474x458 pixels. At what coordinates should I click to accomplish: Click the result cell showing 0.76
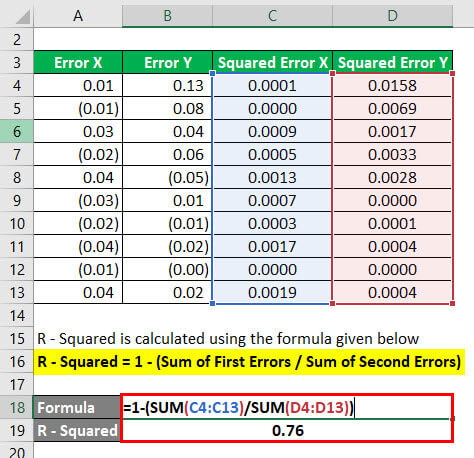tap(287, 430)
